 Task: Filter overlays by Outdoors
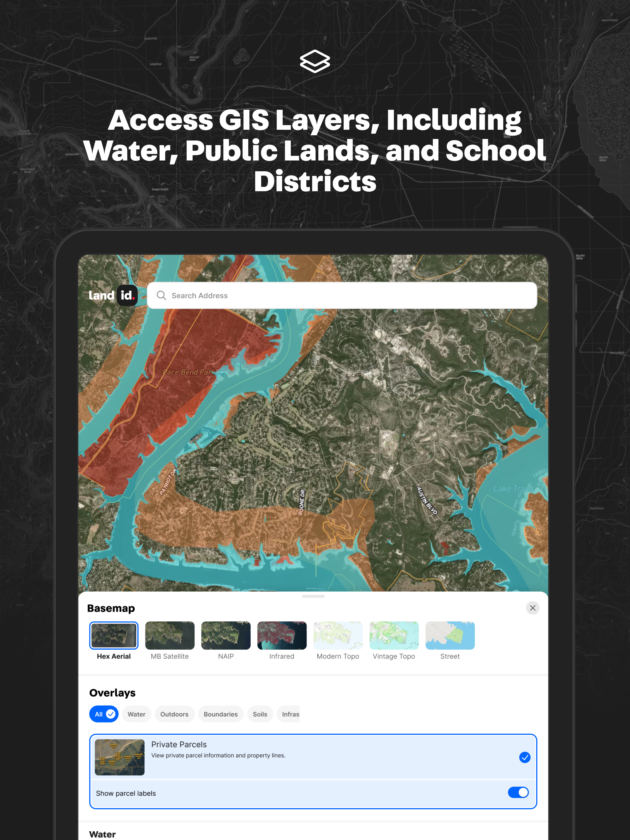pyautogui.click(x=174, y=714)
